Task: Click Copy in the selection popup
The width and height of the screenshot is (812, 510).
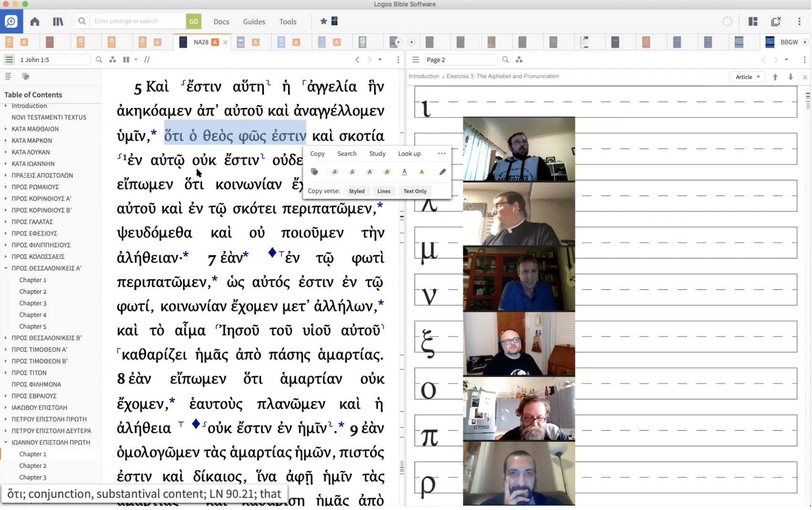Action: click(x=317, y=154)
